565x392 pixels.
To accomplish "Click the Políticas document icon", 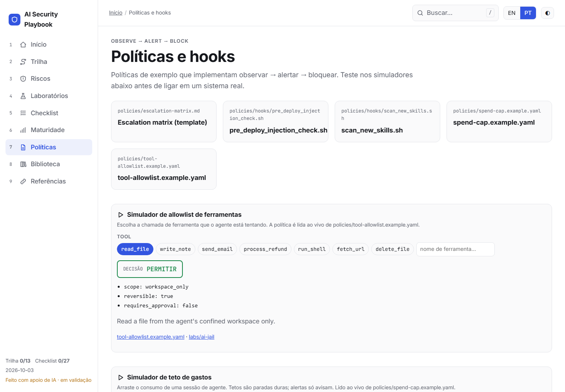I will (x=23, y=147).
